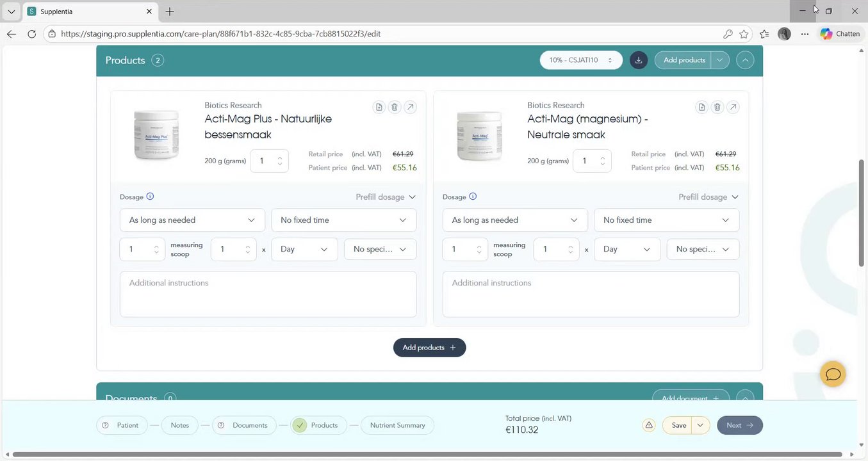
Task: Expand Prefill dosage for Acti-Mag Plus
Action: [x=386, y=197]
